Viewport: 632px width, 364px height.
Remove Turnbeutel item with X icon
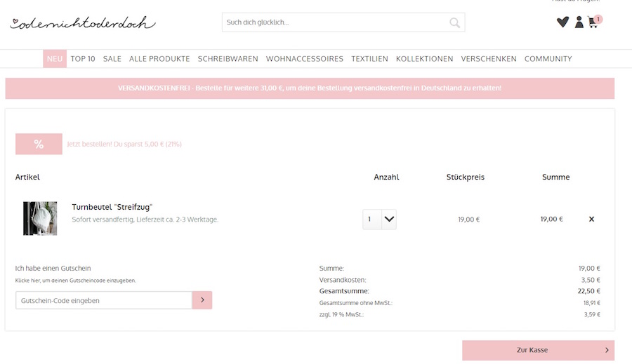[x=591, y=219]
